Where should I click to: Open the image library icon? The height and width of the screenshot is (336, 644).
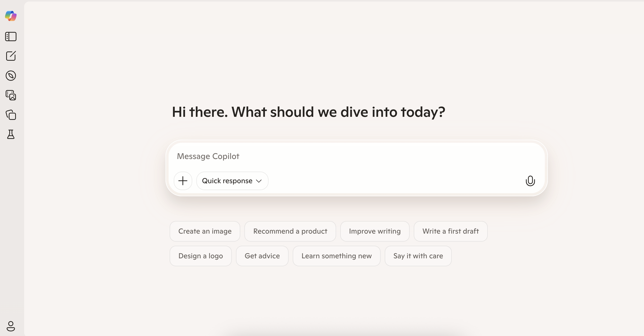(11, 95)
